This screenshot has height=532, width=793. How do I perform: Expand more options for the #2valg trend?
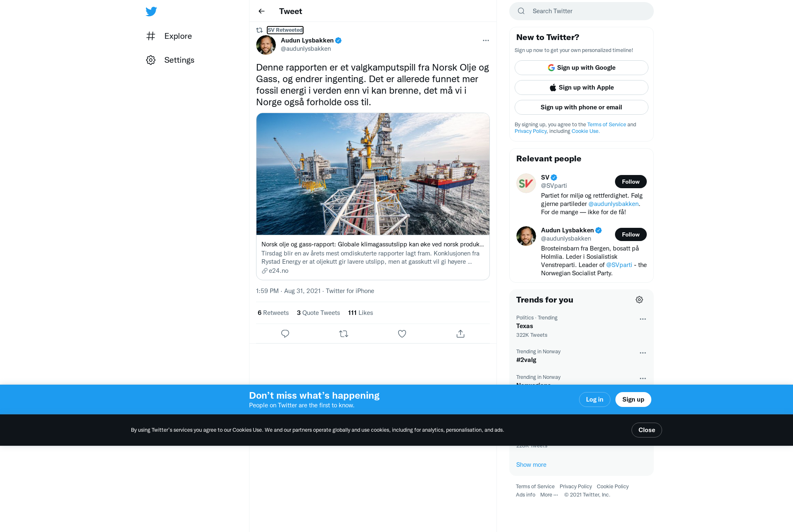click(x=643, y=353)
